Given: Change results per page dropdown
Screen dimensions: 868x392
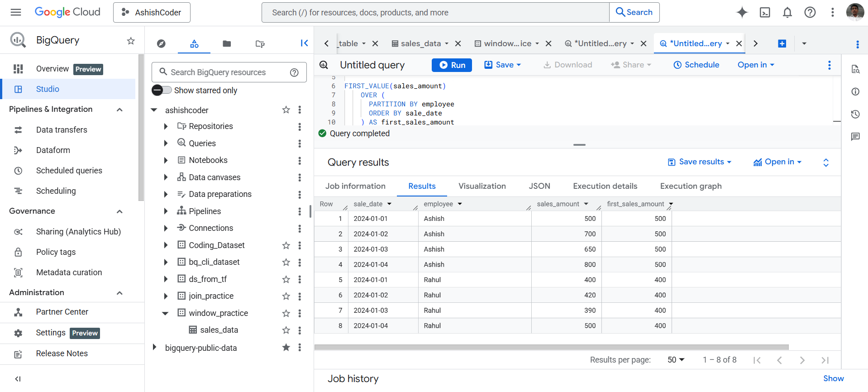Looking at the screenshot, I should pyautogui.click(x=676, y=359).
